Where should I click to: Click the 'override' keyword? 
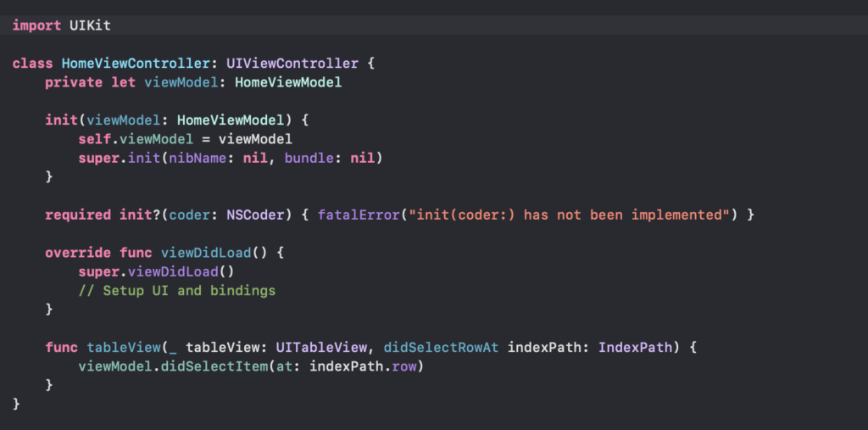point(78,253)
